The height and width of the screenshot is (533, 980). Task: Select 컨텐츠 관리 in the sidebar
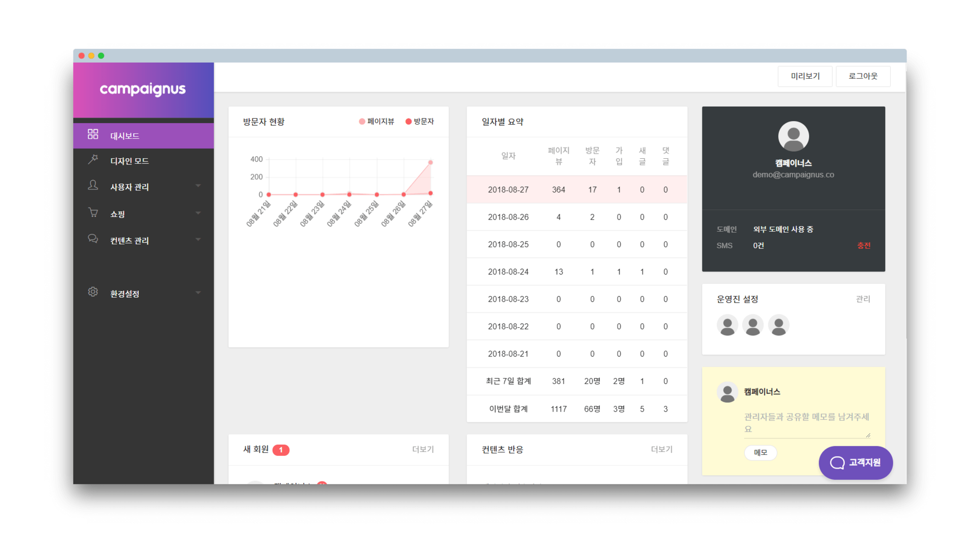coord(143,240)
